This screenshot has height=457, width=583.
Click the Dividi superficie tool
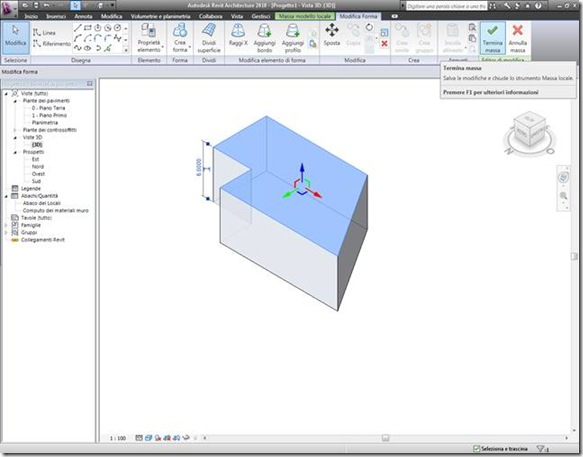[x=209, y=38]
